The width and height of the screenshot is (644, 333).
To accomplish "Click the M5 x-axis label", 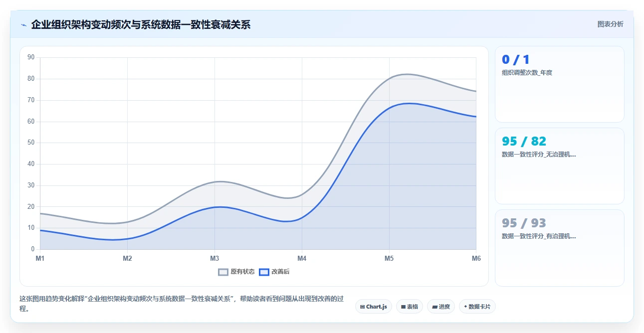I will pyautogui.click(x=389, y=258).
